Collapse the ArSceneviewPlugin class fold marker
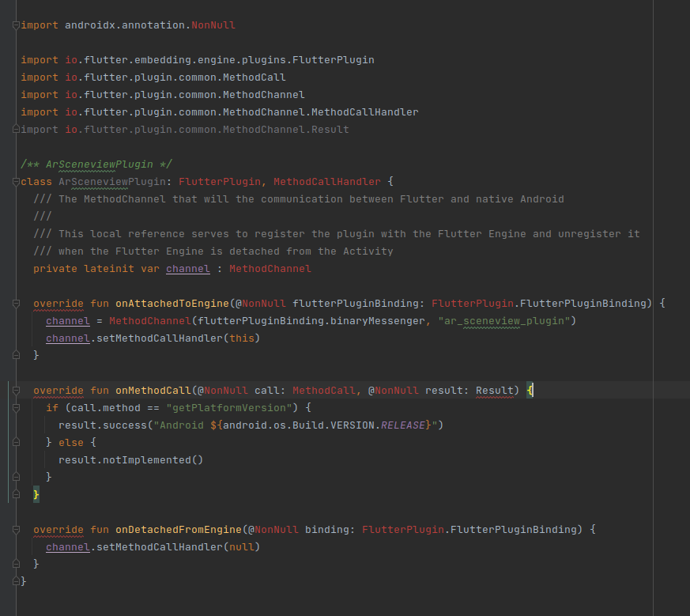The height and width of the screenshot is (616, 690). coord(16,182)
